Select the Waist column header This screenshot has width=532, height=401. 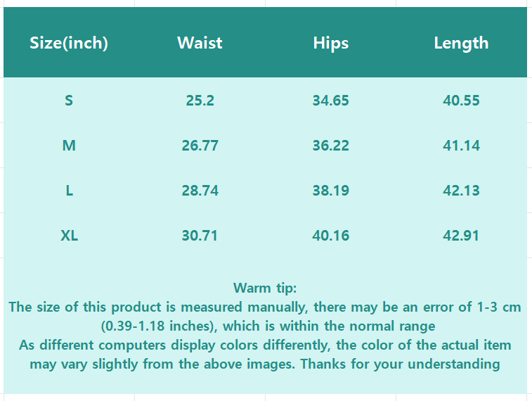[200, 43]
